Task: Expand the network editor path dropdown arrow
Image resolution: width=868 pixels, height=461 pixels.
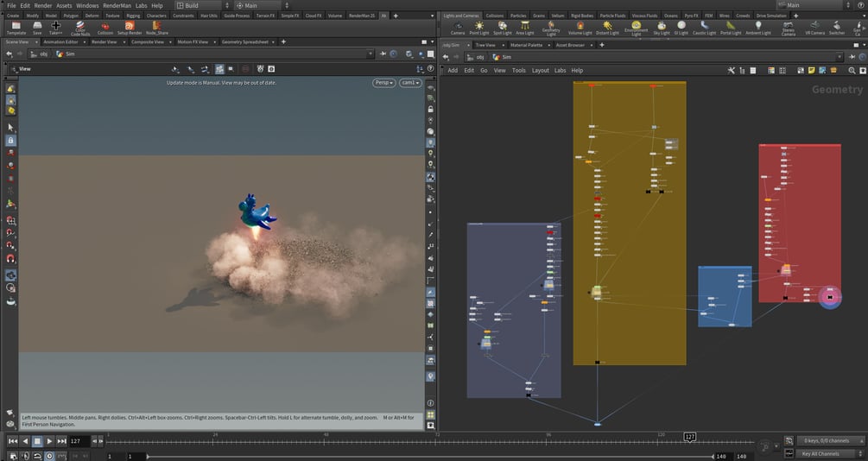Action: click(x=839, y=57)
